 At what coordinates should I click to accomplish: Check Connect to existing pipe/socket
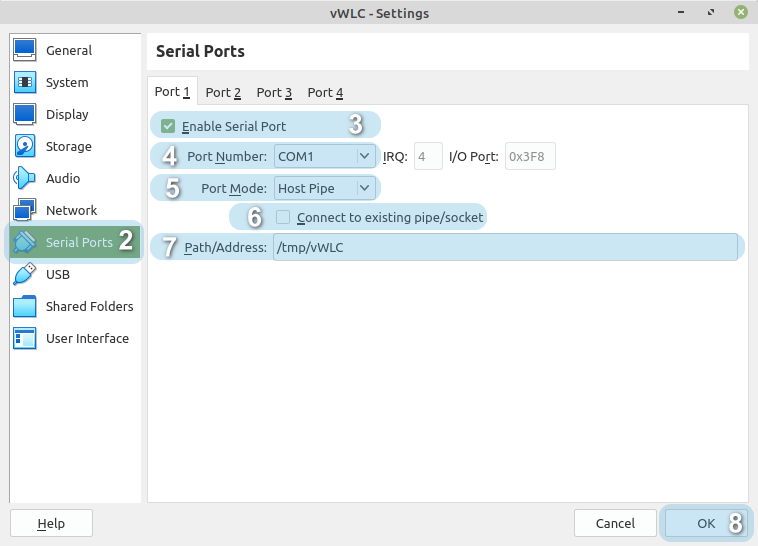pos(283,217)
